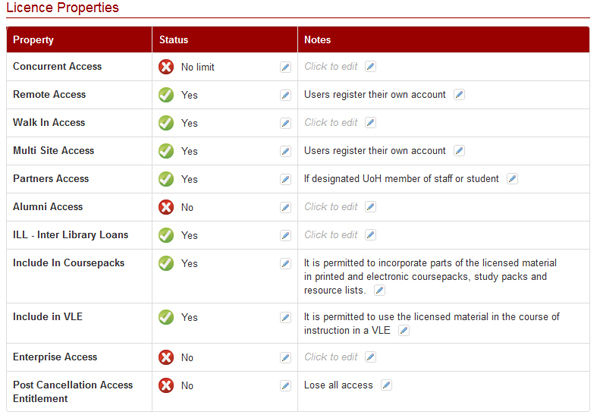Click the Post Cancellation Access status pencil
The image size is (600, 418).
click(x=285, y=385)
